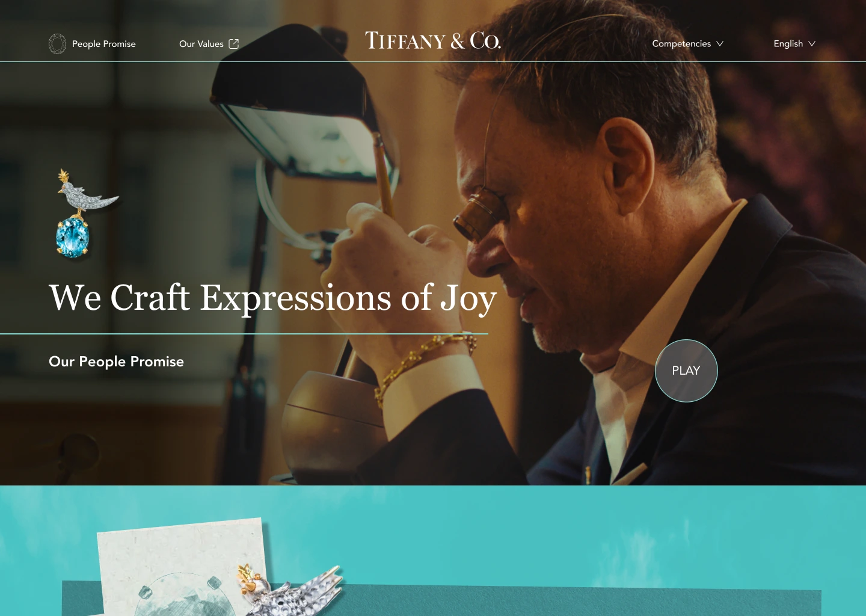Click the Our People Promise subtitle
The height and width of the screenshot is (616, 866).
coord(116,362)
